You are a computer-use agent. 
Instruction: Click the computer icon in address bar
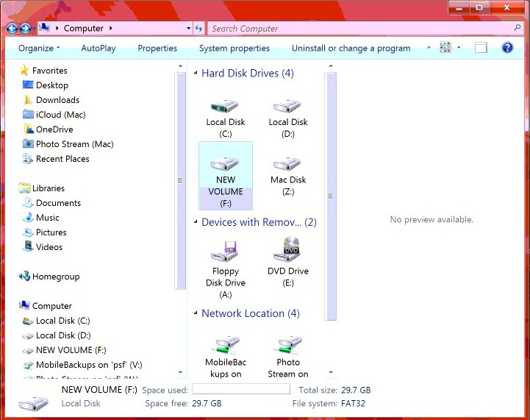44,28
